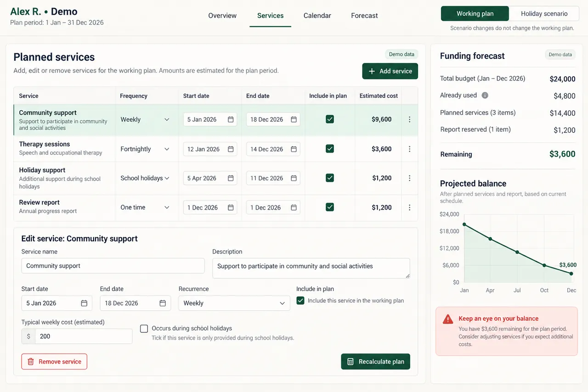Uncheck Include in plan for Therapy sessions row
The height and width of the screenshot is (392, 588).
click(x=329, y=148)
